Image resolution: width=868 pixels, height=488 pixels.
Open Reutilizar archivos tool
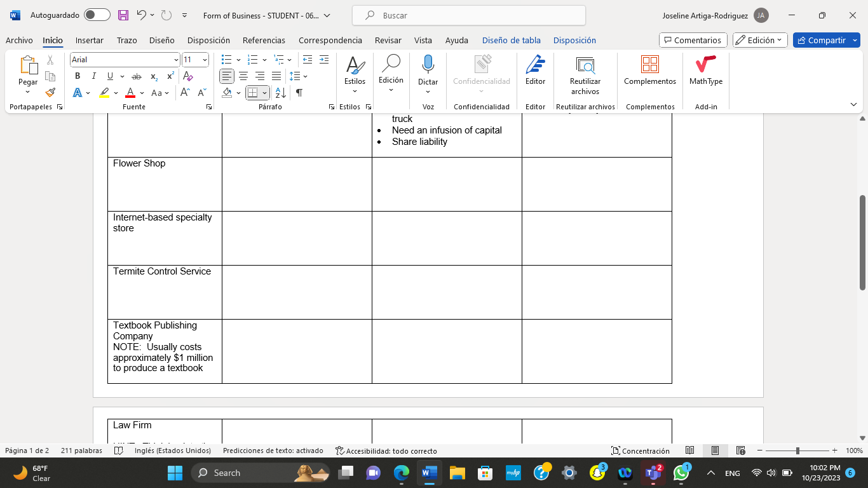pyautogui.click(x=585, y=76)
